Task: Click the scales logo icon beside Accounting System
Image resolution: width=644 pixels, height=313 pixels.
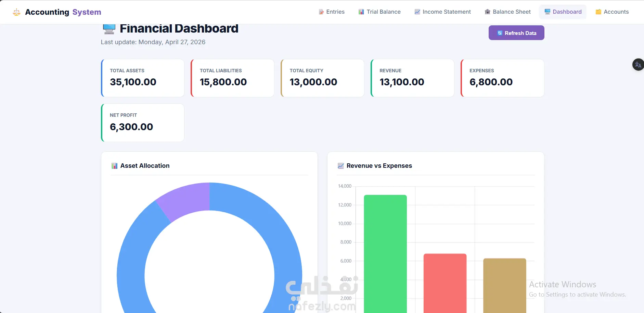Action: pos(16,12)
